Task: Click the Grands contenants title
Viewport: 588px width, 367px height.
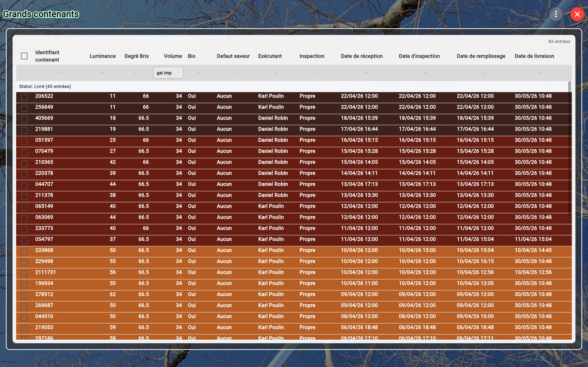Action: click(x=41, y=14)
